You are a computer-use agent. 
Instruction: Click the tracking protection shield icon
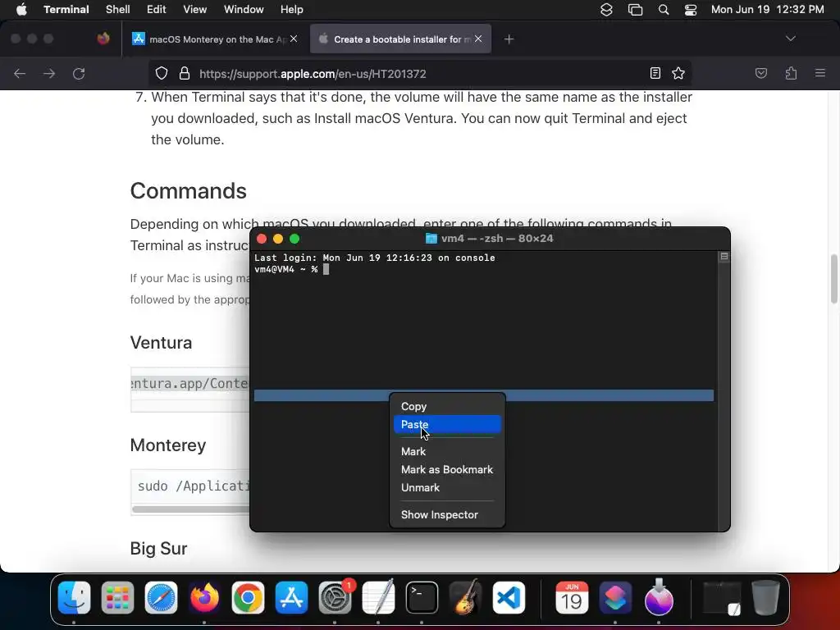coord(162,73)
